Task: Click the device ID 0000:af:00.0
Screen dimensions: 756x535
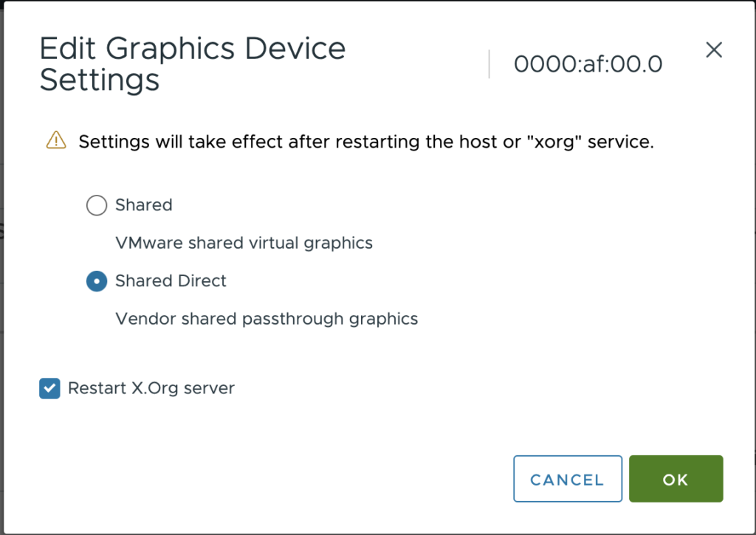Action: pyautogui.click(x=588, y=65)
